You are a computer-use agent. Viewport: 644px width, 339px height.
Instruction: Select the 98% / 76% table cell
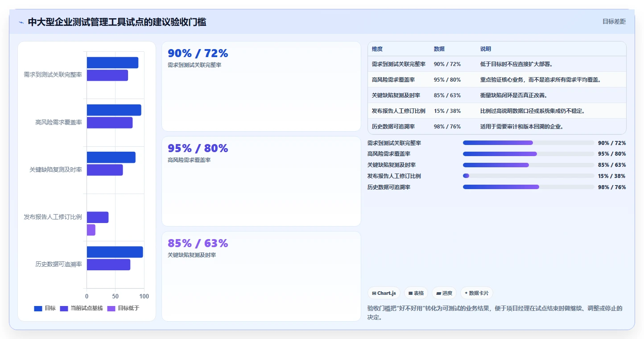point(447,127)
